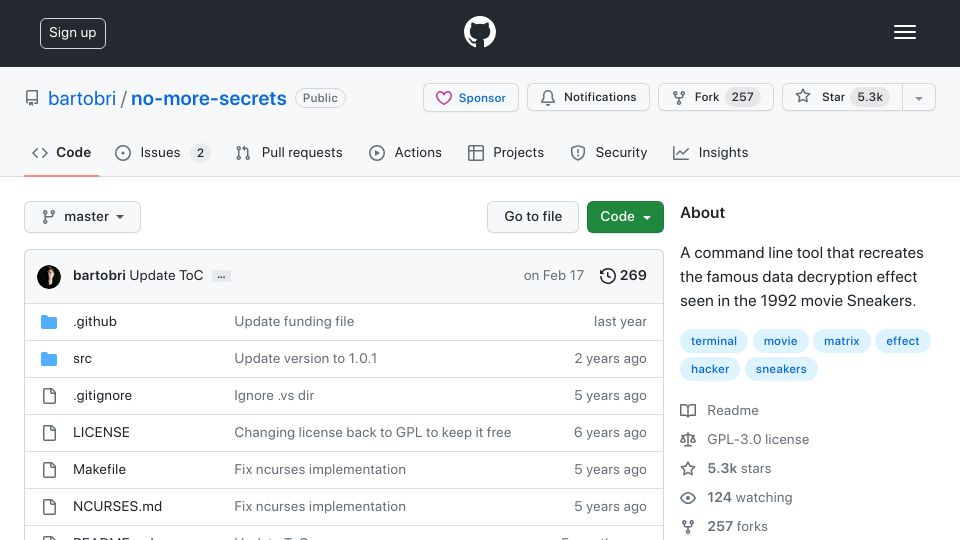Viewport: 960px width, 540px height.
Task: Click the branch icon in master button
Action: click(48, 217)
